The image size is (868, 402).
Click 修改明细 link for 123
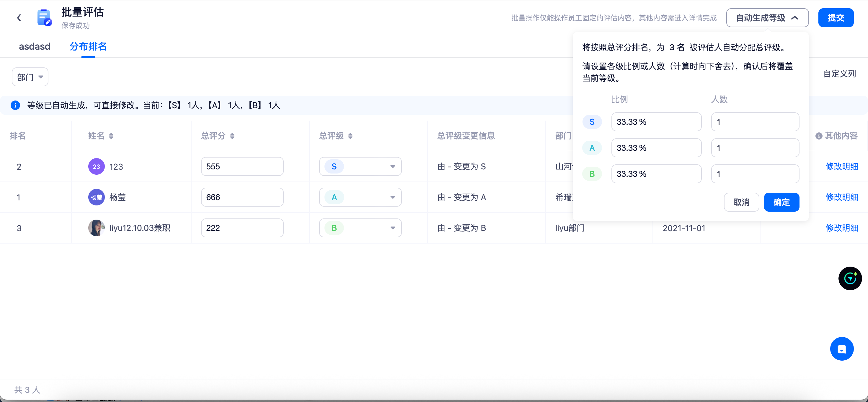point(841,167)
